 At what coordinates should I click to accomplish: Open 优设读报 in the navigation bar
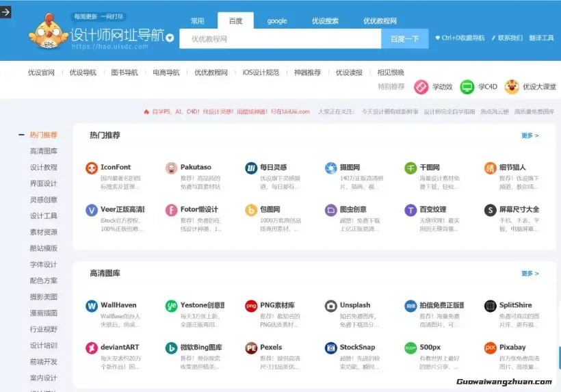[x=349, y=73]
